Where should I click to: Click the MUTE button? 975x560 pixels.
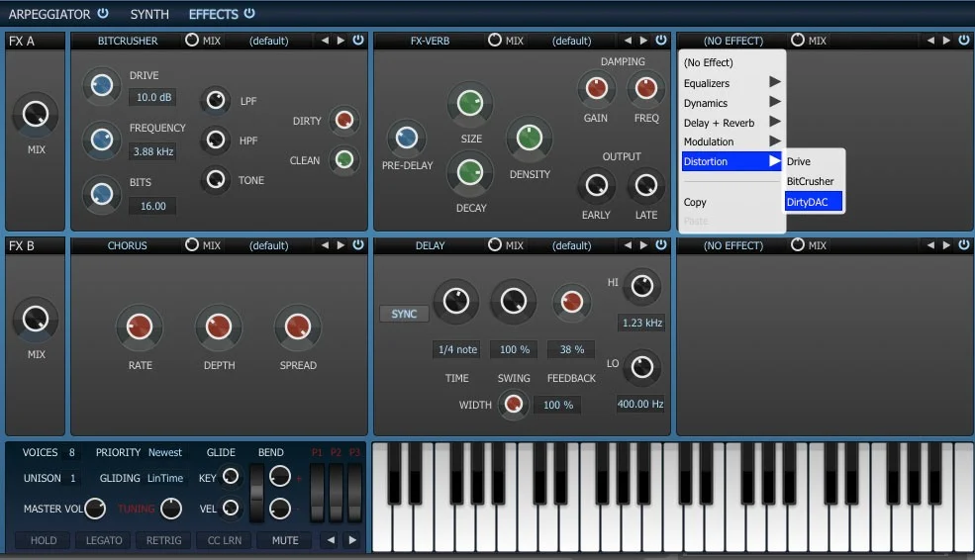point(285,540)
